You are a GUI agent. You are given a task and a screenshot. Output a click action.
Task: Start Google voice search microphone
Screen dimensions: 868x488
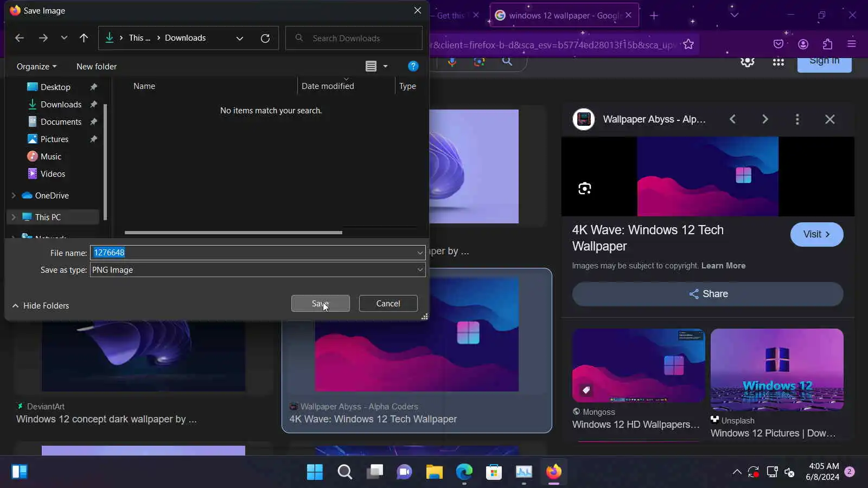pyautogui.click(x=452, y=62)
